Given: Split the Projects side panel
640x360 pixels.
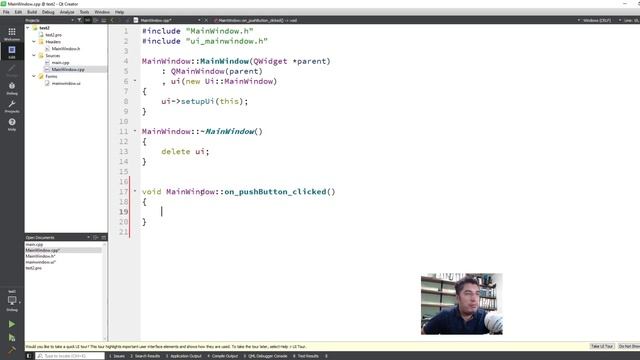Looking at the screenshot, I should pyautogui.click(x=96, y=20).
